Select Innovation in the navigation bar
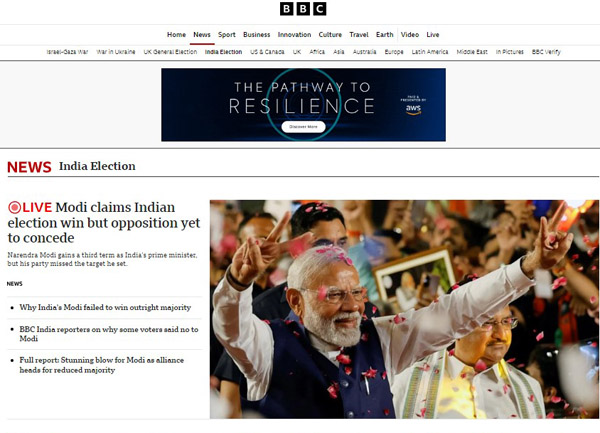The height and width of the screenshot is (433, 600). pos(294,34)
